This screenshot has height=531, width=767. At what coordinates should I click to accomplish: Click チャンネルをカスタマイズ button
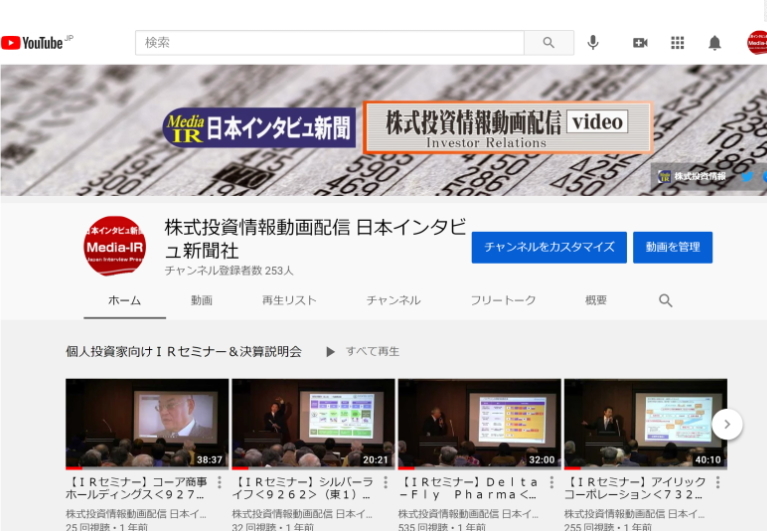[549, 247]
